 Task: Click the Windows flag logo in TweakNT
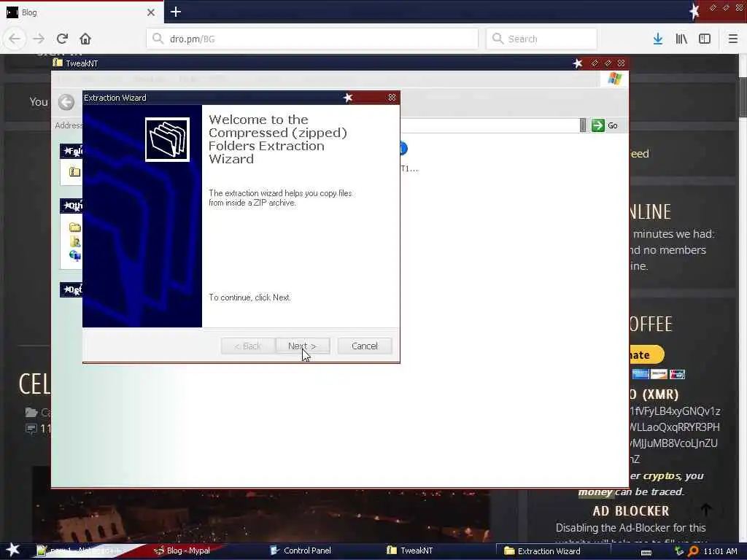[x=614, y=79]
